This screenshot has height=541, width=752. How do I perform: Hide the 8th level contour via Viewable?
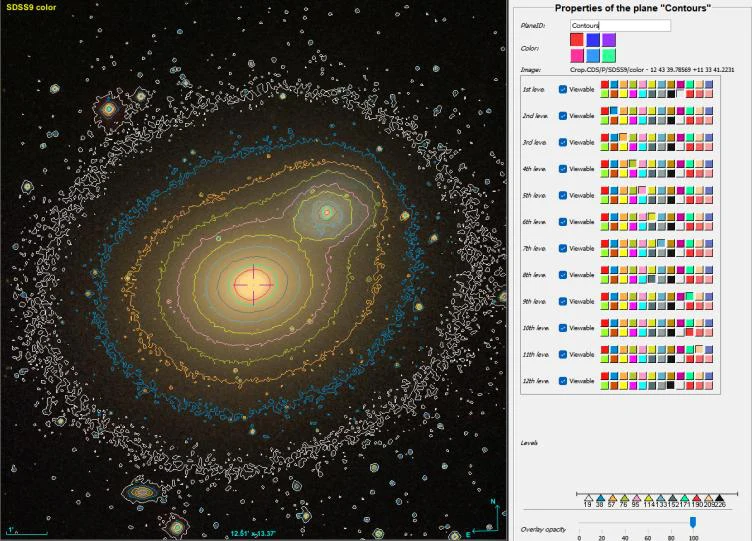[563, 275]
